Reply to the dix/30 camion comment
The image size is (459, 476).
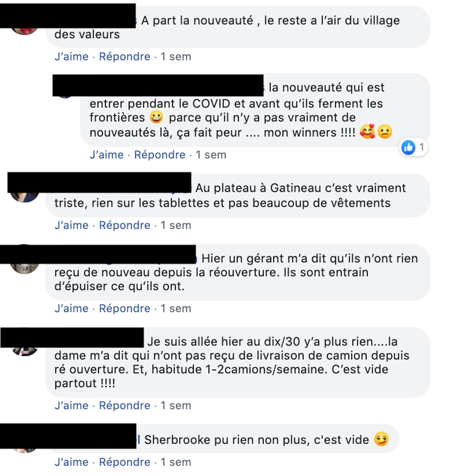click(125, 406)
